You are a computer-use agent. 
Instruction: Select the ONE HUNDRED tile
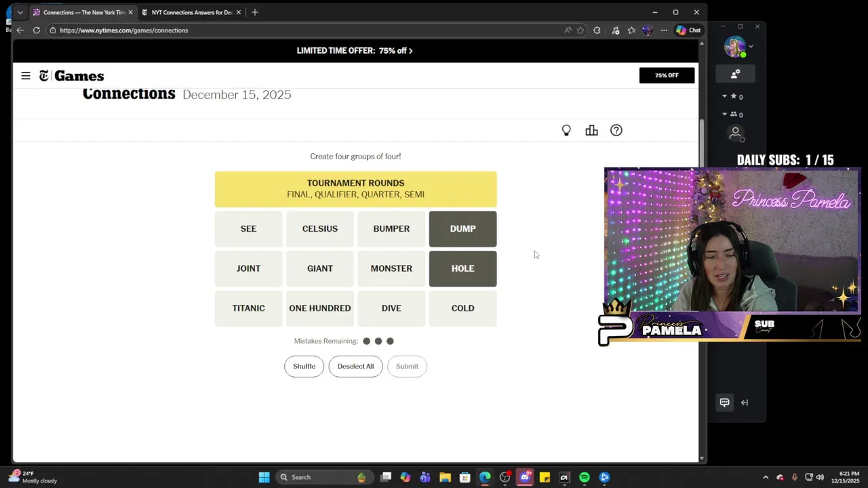pos(320,308)
